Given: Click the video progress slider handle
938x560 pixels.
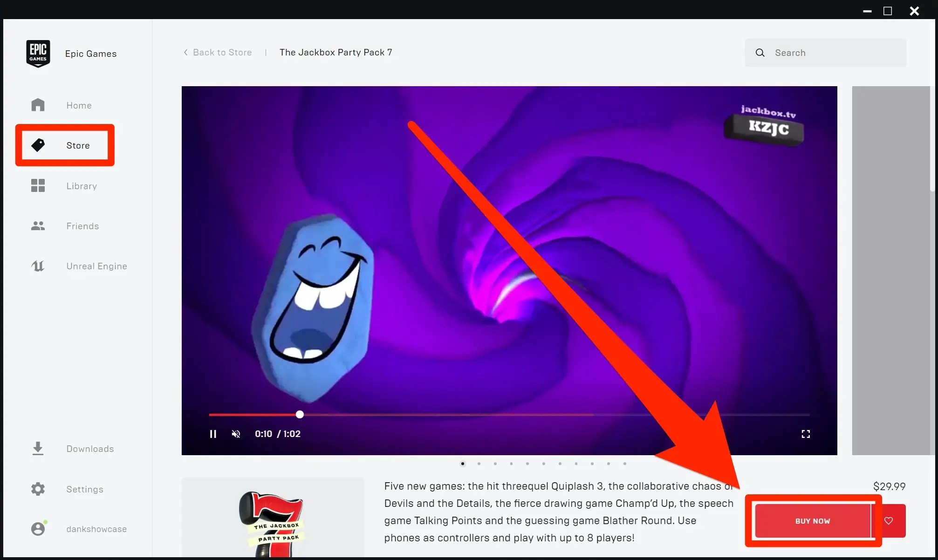Looking at the screenshot, I should 300,414.
